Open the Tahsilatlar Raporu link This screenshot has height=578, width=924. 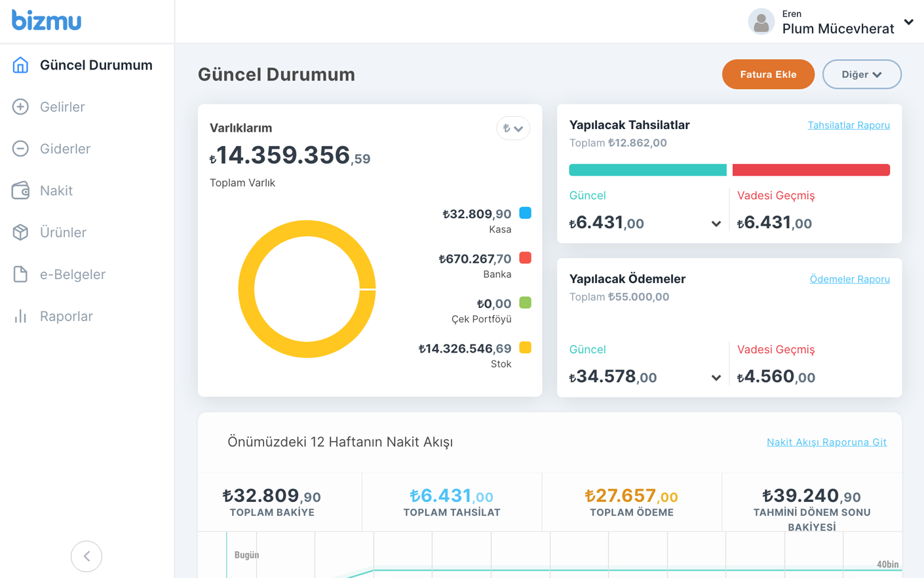point(849,125)
